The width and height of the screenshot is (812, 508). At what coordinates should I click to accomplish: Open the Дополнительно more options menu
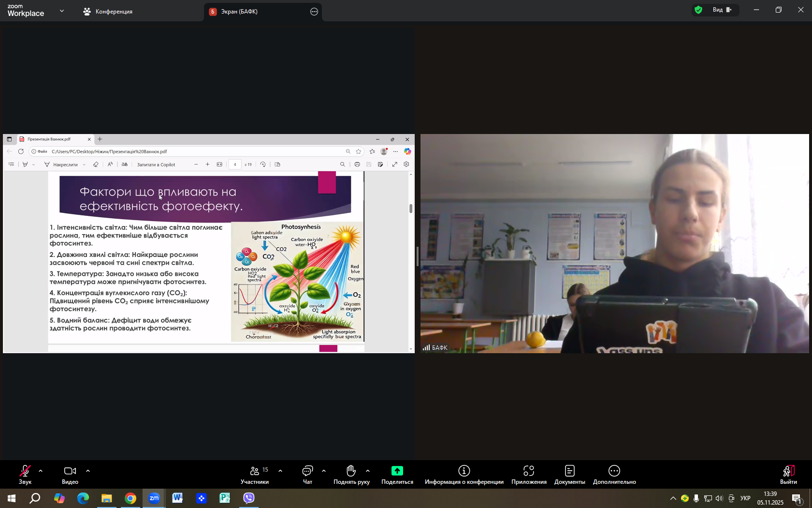coord(614,475)
